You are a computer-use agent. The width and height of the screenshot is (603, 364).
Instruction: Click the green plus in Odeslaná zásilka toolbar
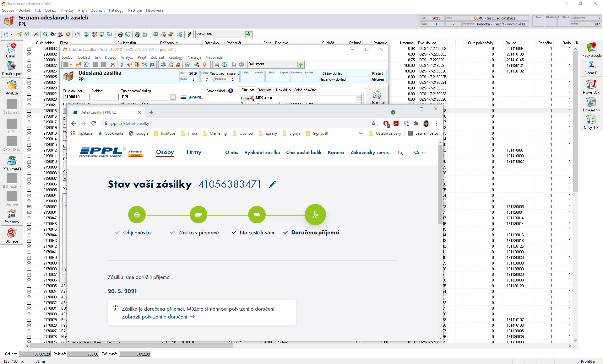point(301,65)
